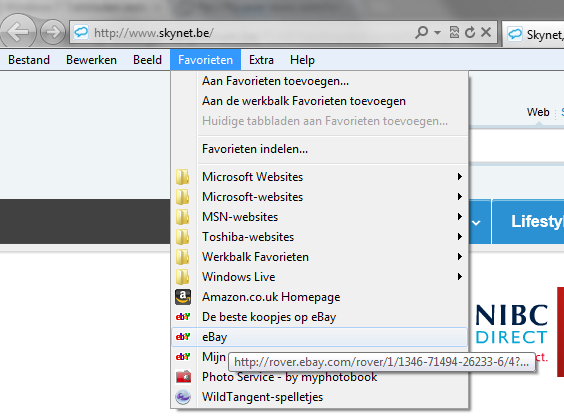The width and height of the screenshot is (564, 419).
Task: Click the Skynet favicon in address bar
Action: 81,32
